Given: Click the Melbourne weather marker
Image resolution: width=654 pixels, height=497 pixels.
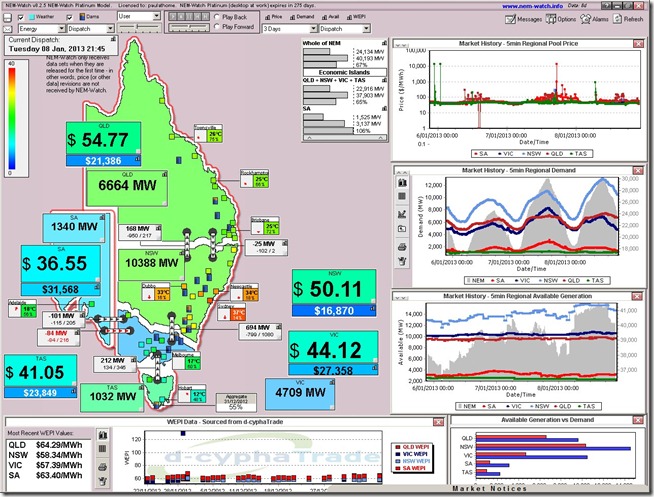Looking at the screenshot, I should pos(186,361).
